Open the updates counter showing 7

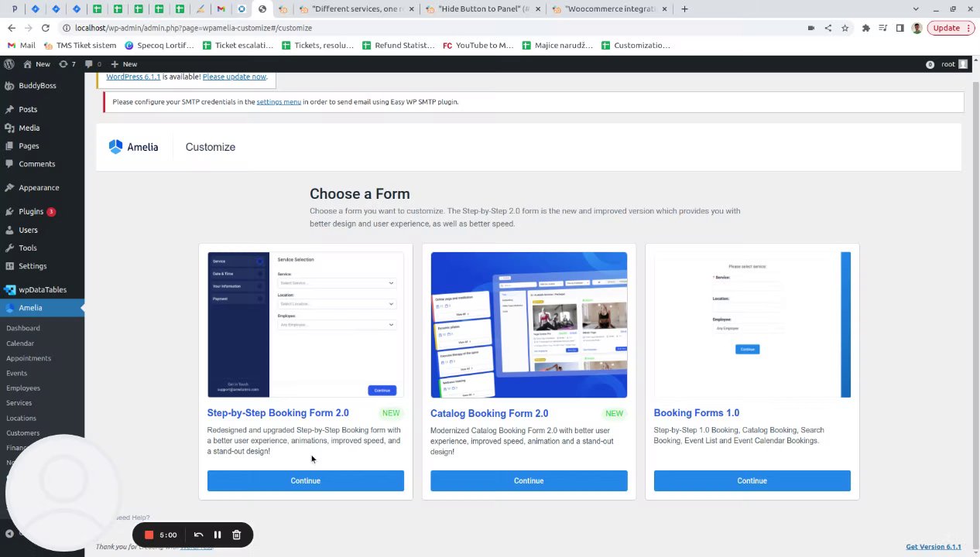tap(67, 64)
